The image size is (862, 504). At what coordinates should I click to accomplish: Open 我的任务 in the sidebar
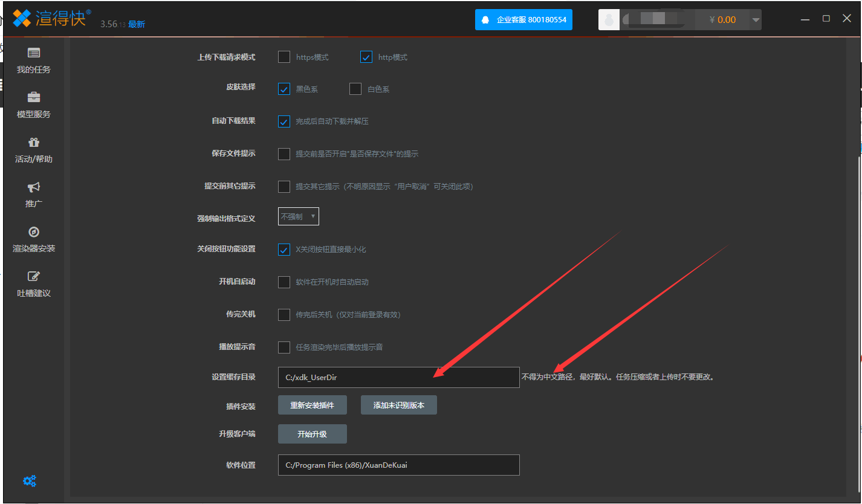click(34, 53)
